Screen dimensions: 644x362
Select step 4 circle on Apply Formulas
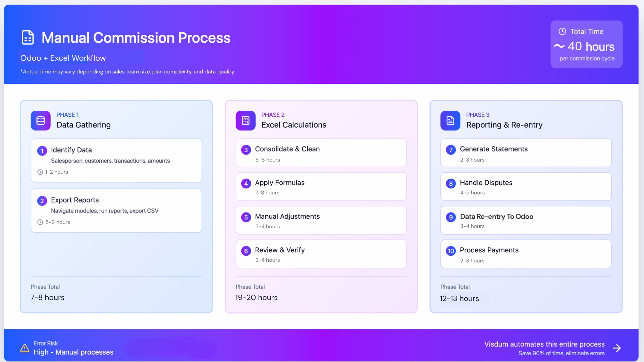click(247, 184)
